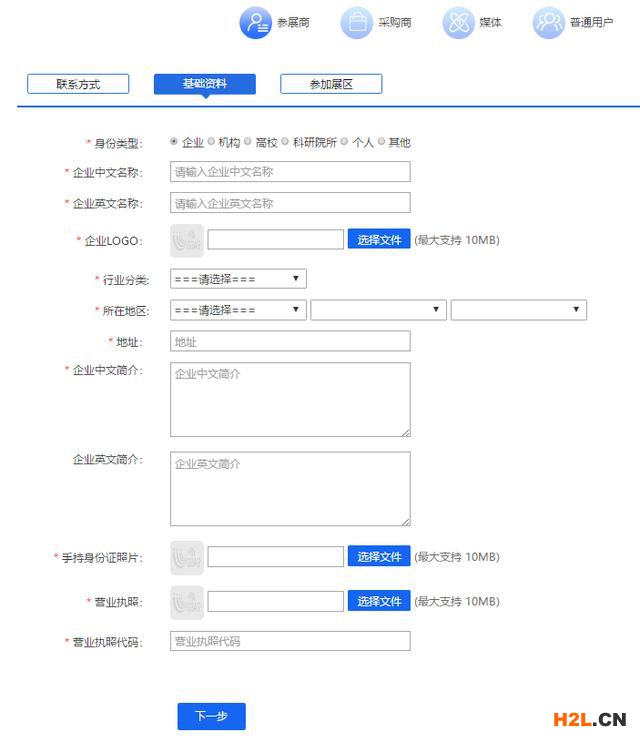Select the 其他 radio button
The height and width of the screenshot is (742, 640).
pyautogui.click(x=381, y=141)
